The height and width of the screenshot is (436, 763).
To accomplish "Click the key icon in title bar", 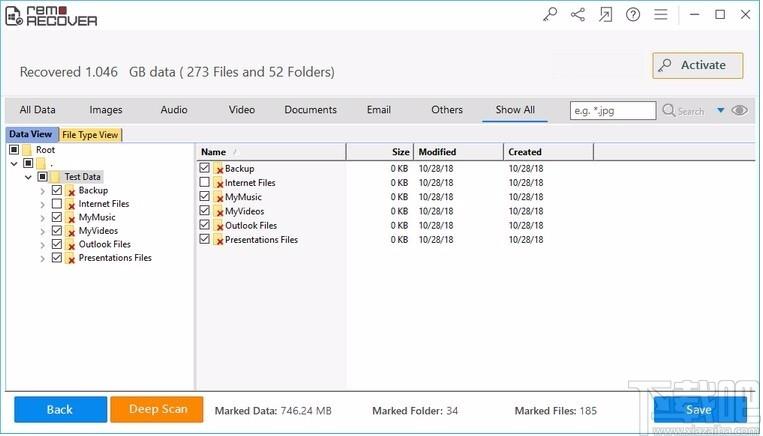I will pos(551,15).
